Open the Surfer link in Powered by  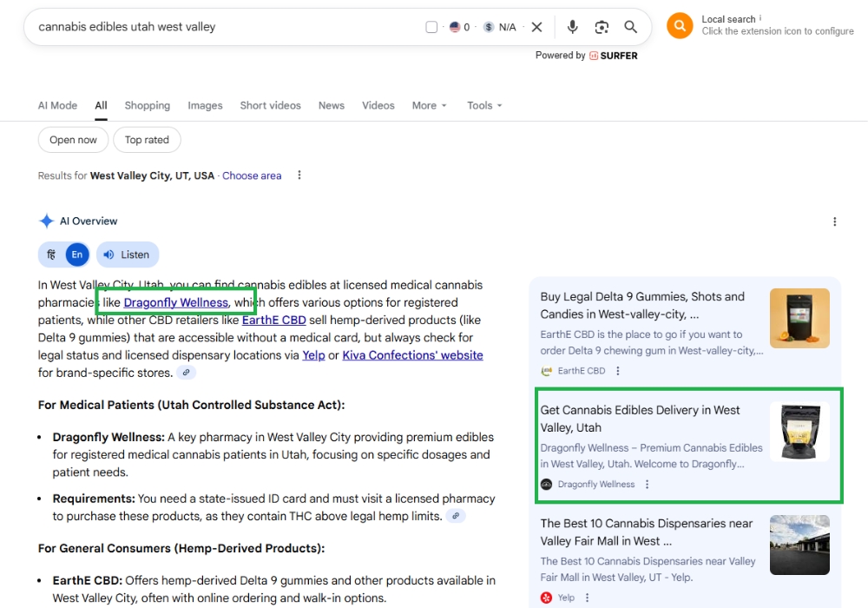pyautogui.click(x=614, y=56)
